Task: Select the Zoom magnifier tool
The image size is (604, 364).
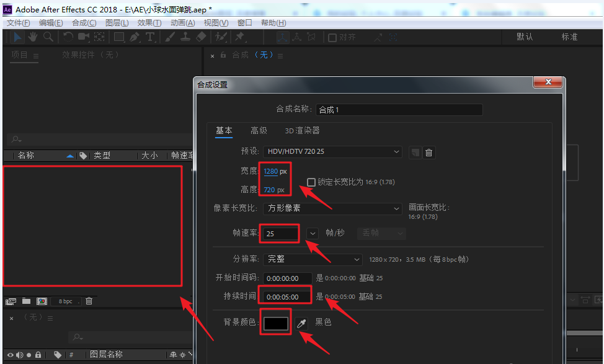Action: click(48, 37)
